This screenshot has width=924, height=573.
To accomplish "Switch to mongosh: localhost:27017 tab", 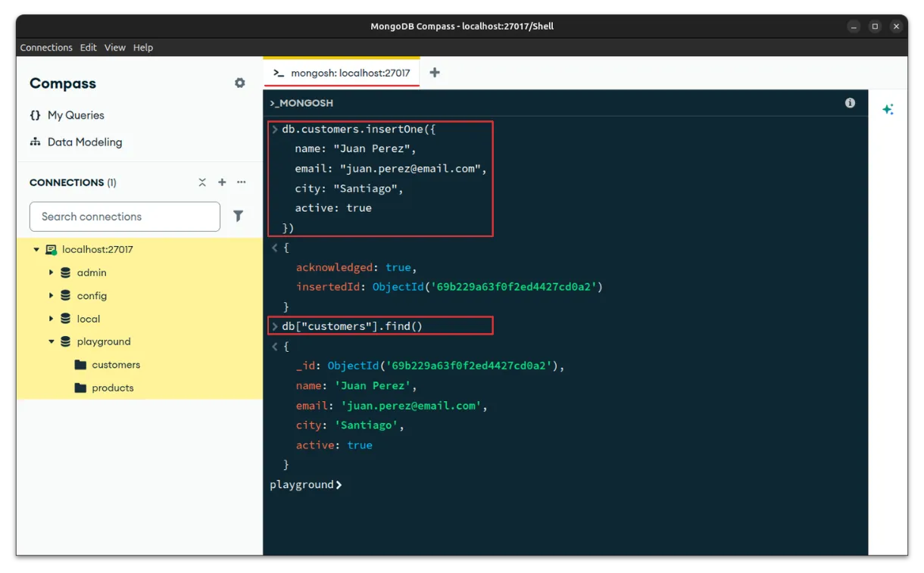I will (342, 73).
